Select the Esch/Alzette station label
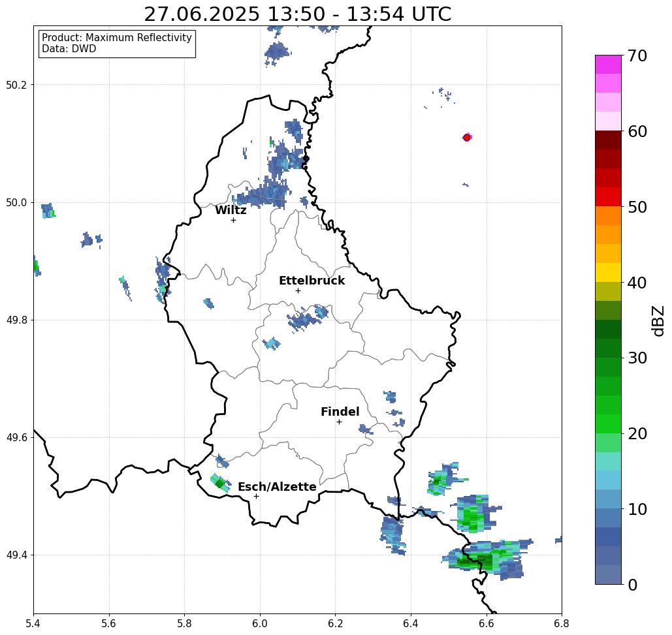The image size is (672, 635). [277, 487]
